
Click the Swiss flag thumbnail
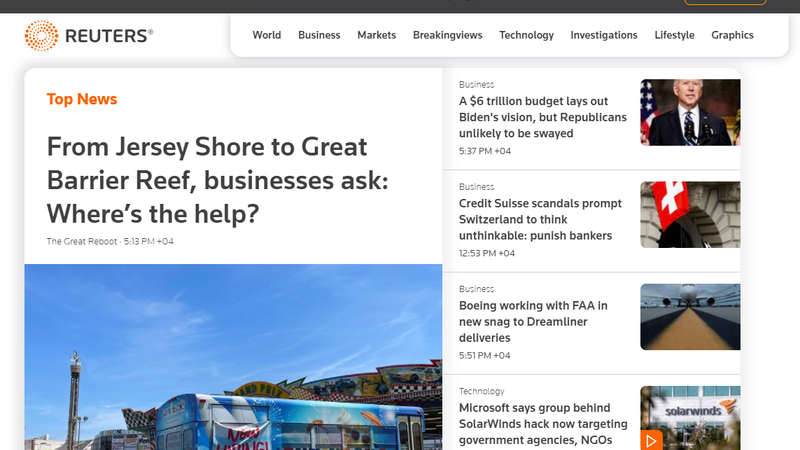click(690, 214)
